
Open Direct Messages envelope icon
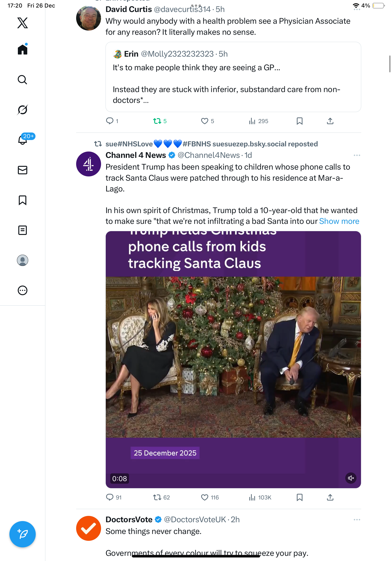click(23, 170)
